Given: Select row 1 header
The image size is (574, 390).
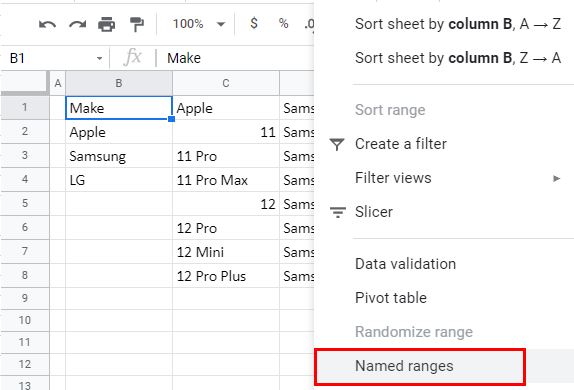Looking at the screenshot, I should click(x=25, y=107).
